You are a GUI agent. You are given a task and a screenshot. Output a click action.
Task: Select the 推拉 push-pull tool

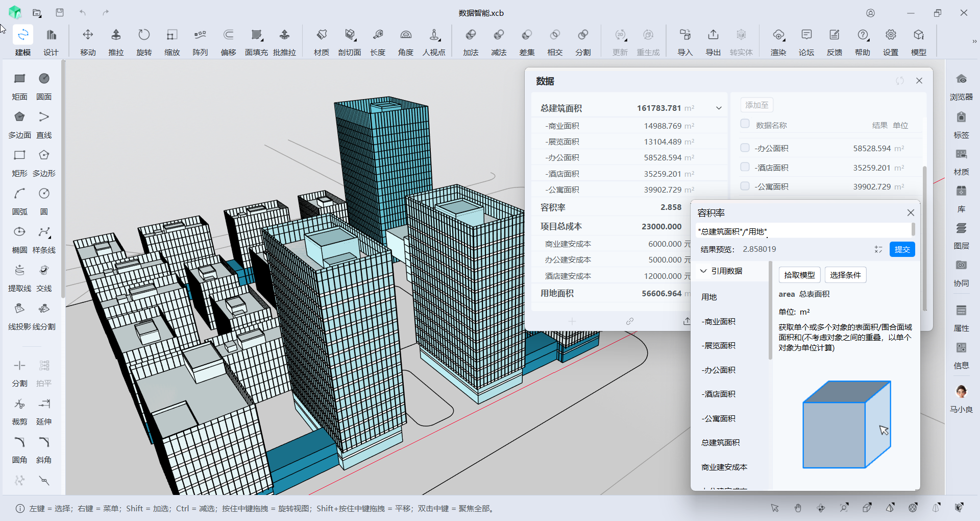116,35
